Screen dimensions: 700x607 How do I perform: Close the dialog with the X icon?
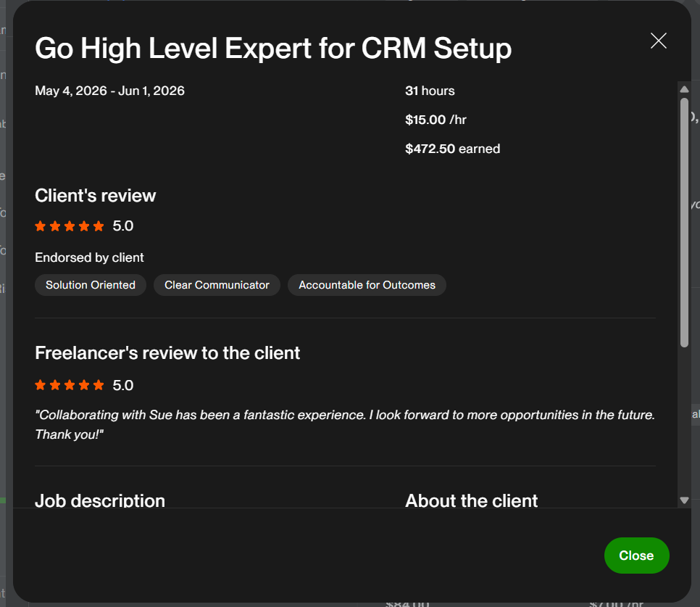(x=659, y=41)
